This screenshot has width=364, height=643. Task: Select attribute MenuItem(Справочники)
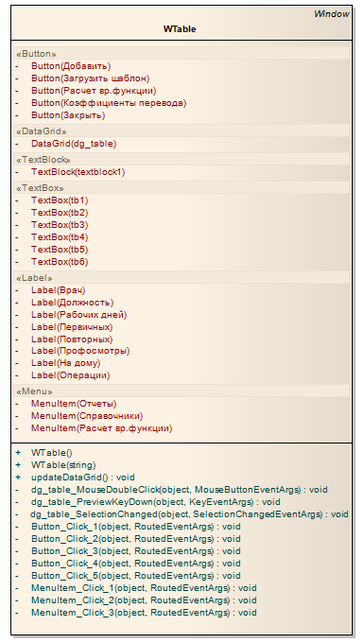87,416
